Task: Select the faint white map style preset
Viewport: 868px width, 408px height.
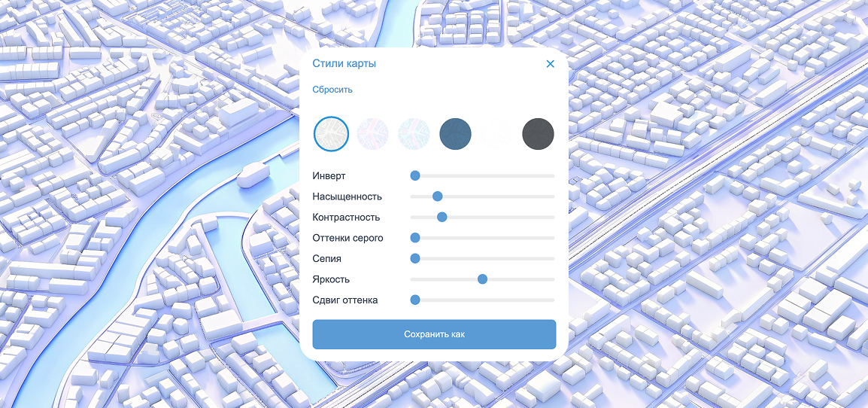Action: click(x=496, y=134)
